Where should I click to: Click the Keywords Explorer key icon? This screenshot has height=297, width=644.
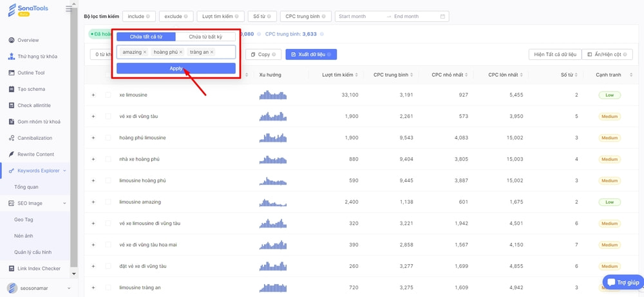point(12,171)
